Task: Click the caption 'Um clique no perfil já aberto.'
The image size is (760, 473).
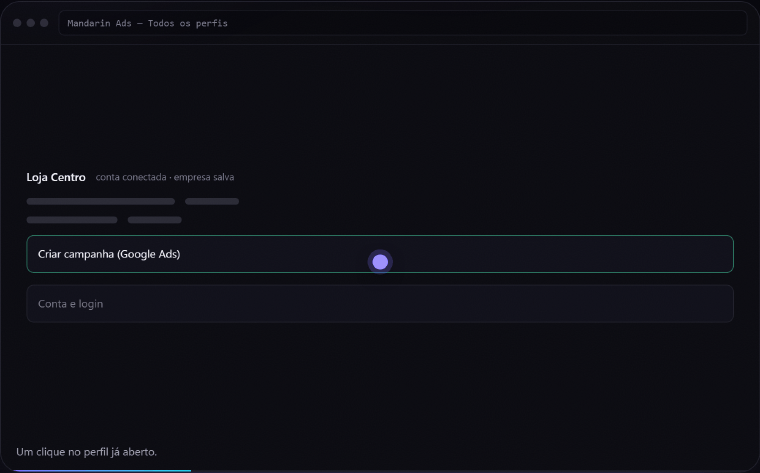Action: [x=87, y=452]
